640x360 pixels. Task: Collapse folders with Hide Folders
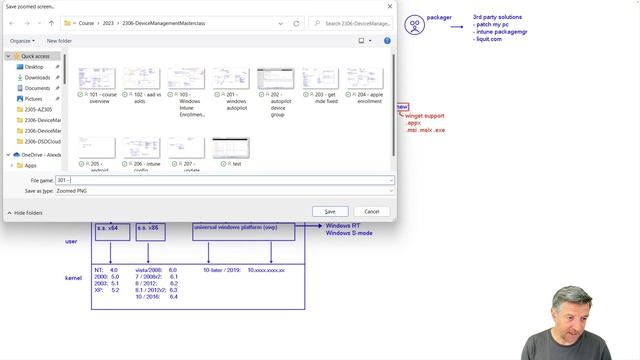[x=25, y=213]
